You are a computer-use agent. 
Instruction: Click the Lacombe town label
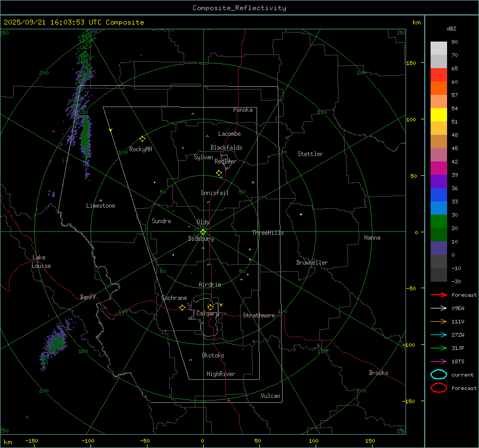(229, 134)
